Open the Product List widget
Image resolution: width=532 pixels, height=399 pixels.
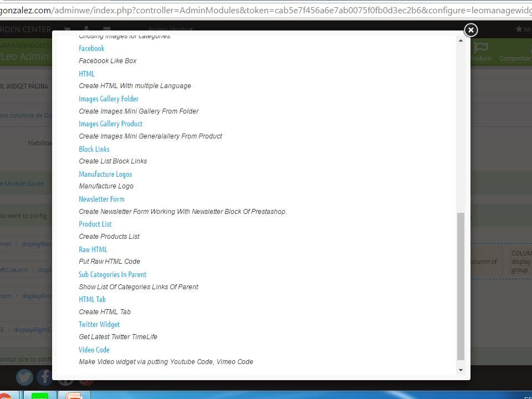click(95, 224)
